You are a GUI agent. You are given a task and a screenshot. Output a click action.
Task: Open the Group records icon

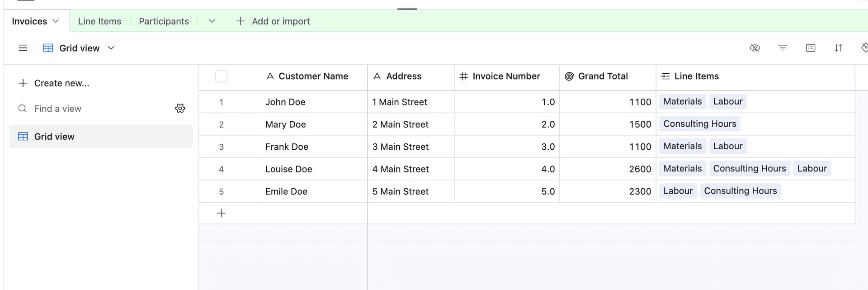(811, 48)
